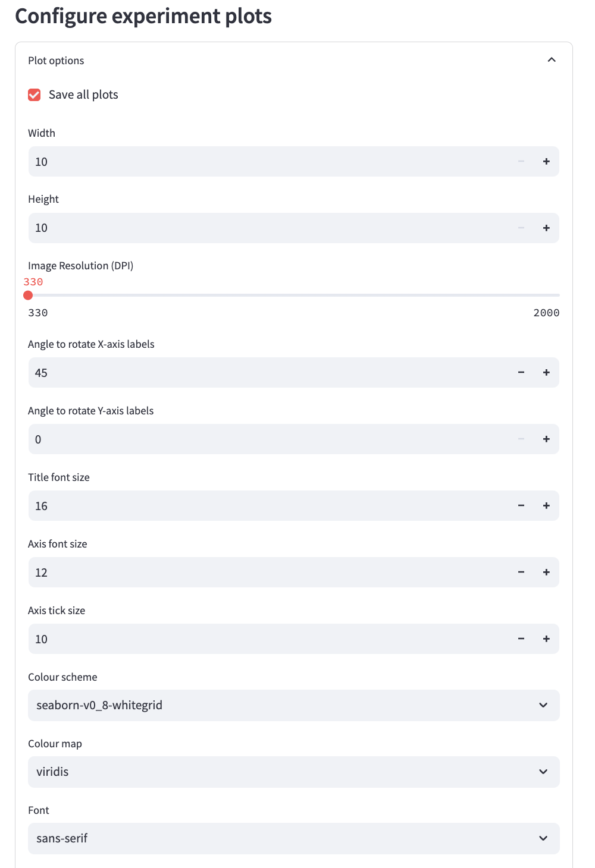Increase the Width value with plus
The width and height of the screenshot is (595, 868).
tap(546, 162)
